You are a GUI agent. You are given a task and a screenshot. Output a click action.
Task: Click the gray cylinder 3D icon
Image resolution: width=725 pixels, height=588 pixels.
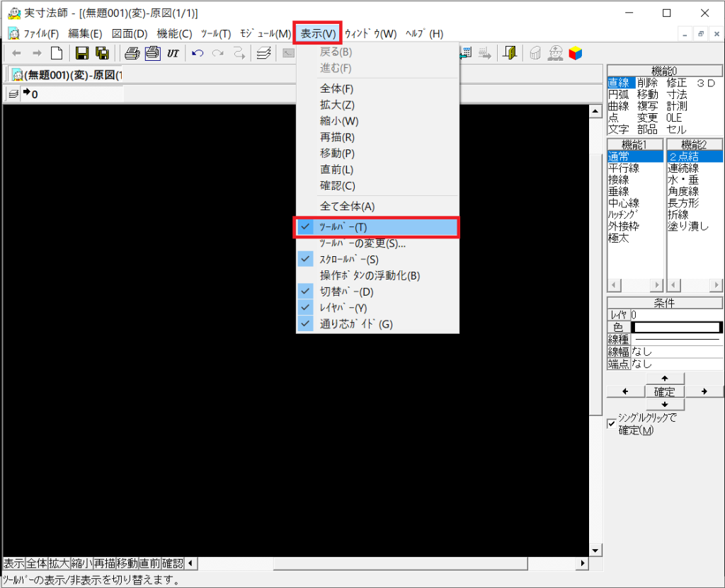pyautogui.click(x=535, y=54)
